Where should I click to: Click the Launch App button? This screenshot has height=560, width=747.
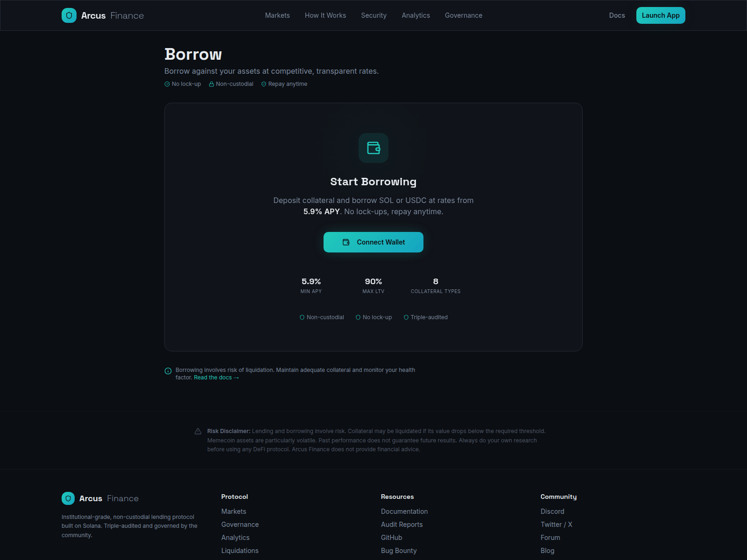point(661,15)
